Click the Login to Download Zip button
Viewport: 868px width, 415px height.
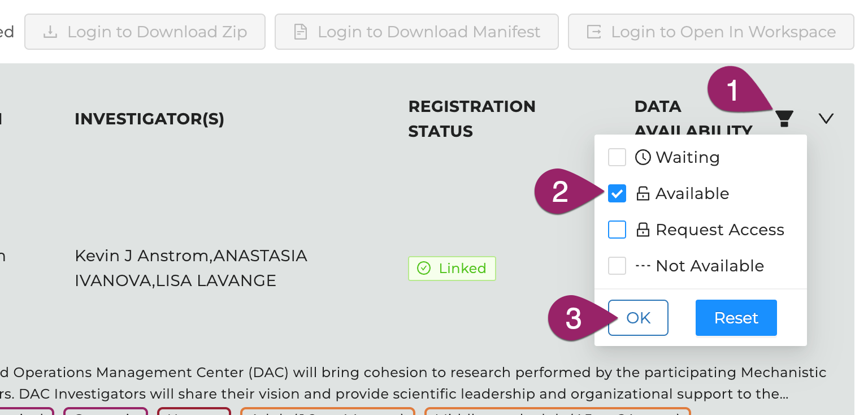(x=145, y=32)
